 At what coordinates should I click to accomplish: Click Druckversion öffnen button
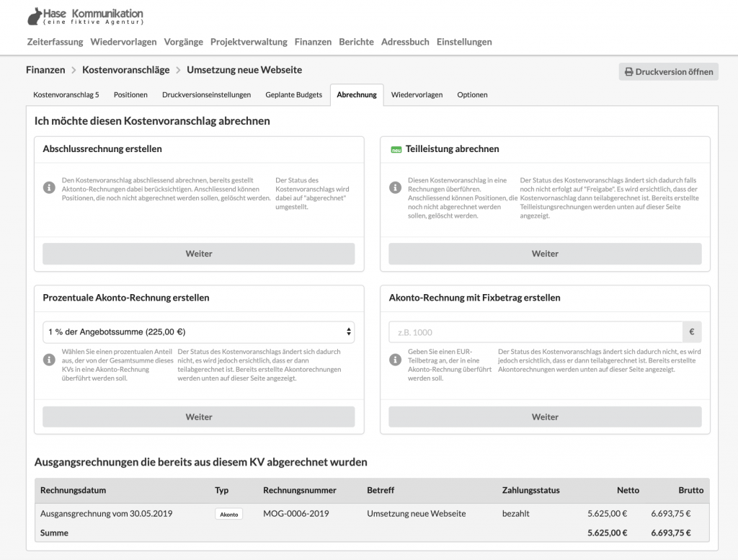[668, 71]
